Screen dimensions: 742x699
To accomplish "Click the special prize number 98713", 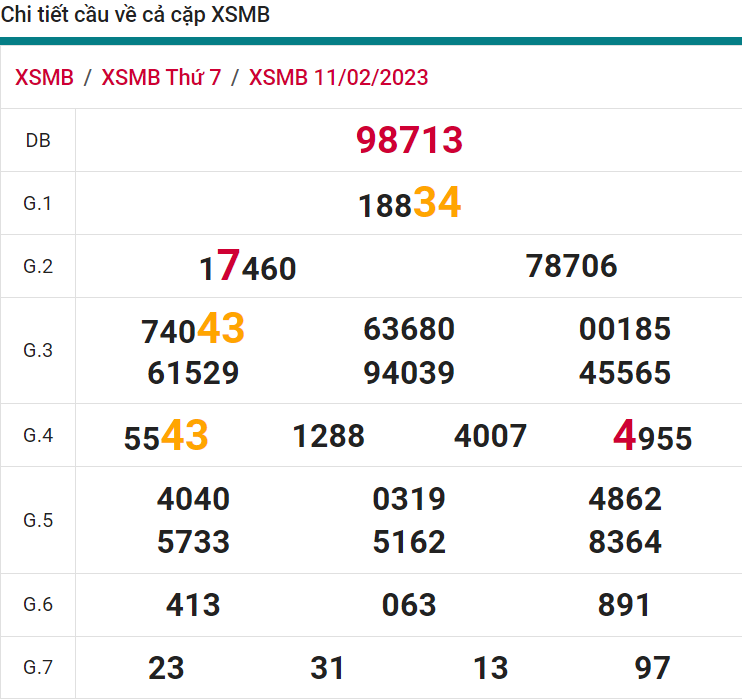I will click(409, 141).
